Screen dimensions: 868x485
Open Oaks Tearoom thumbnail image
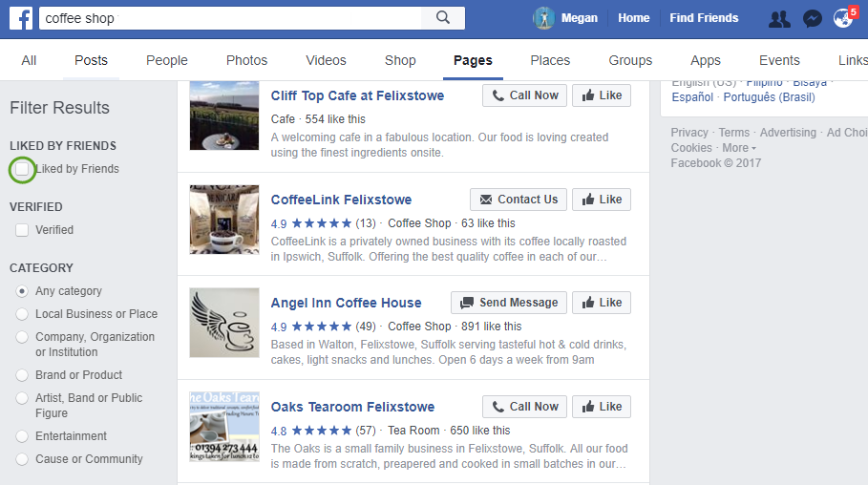pyautogui.click(x=224, y=427)
